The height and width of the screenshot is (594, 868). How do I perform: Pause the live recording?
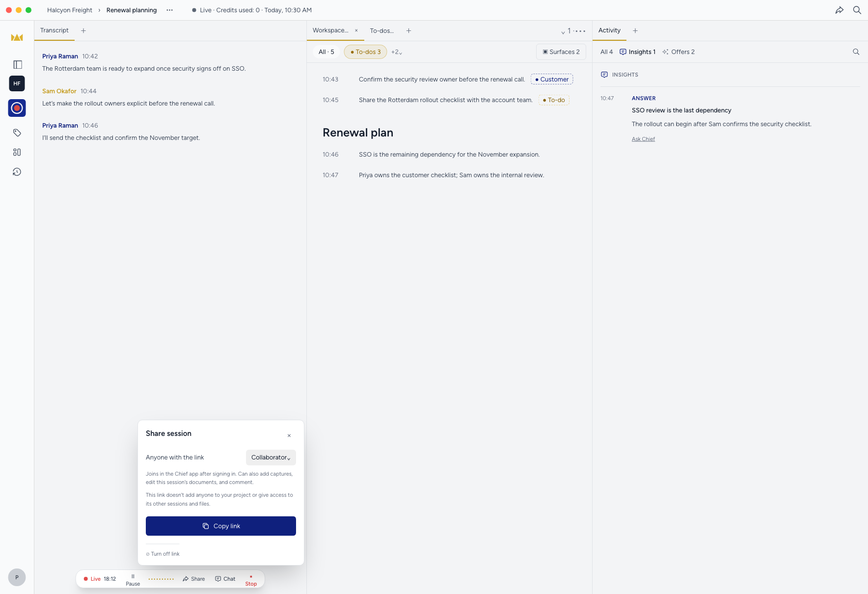point(133,579)
